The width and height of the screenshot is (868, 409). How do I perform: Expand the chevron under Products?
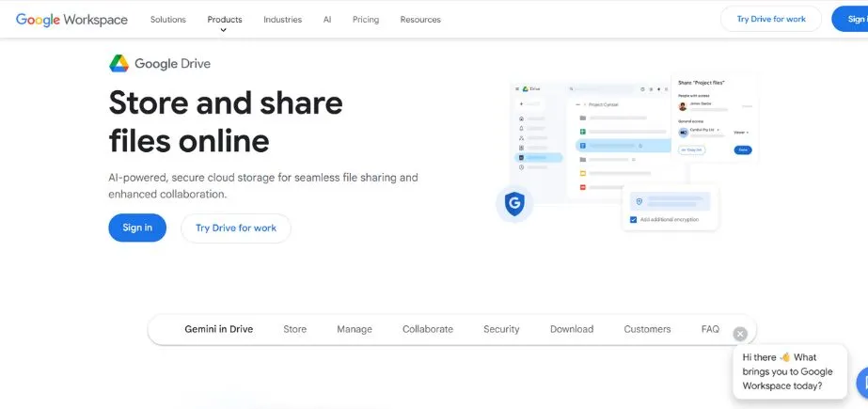click(224, 30)
